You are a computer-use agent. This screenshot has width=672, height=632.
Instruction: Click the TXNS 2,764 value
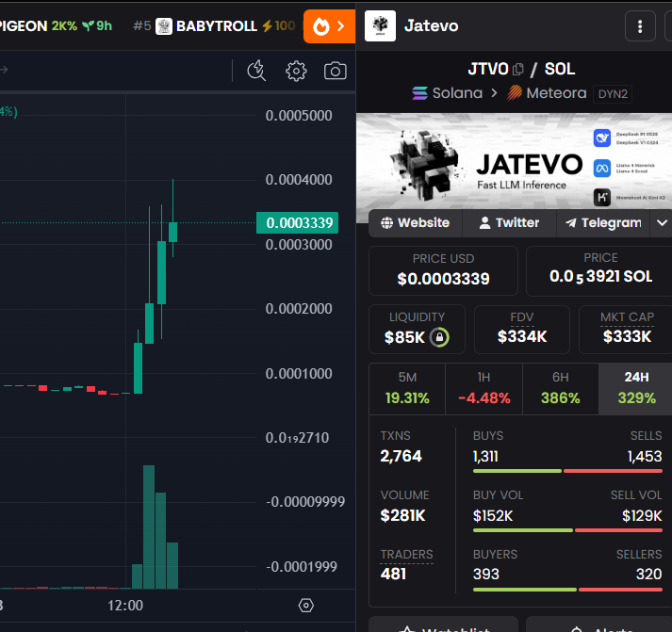point(402,456)
